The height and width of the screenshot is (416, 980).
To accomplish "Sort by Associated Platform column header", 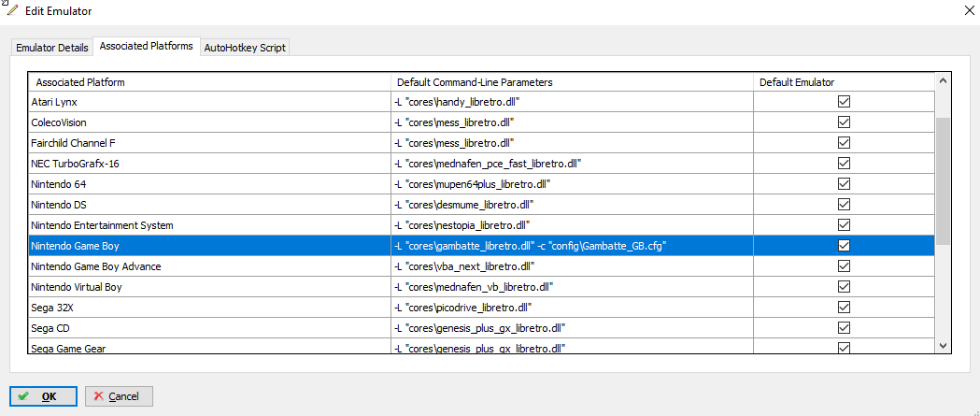I will coord(209,82).
